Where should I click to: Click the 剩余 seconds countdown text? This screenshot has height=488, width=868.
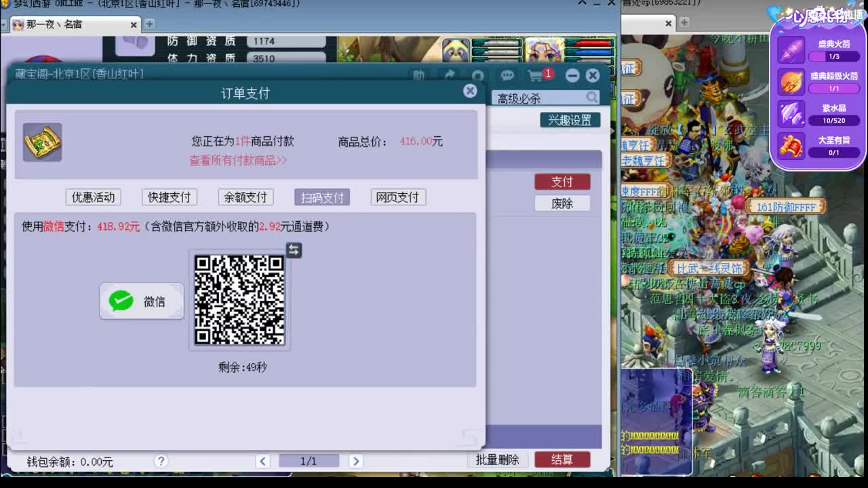click(242, 367)
